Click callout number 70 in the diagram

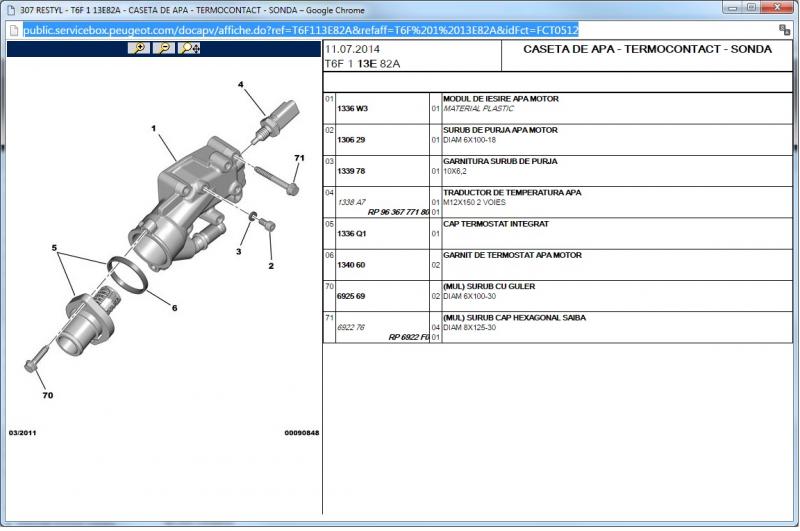pos(47,395)
